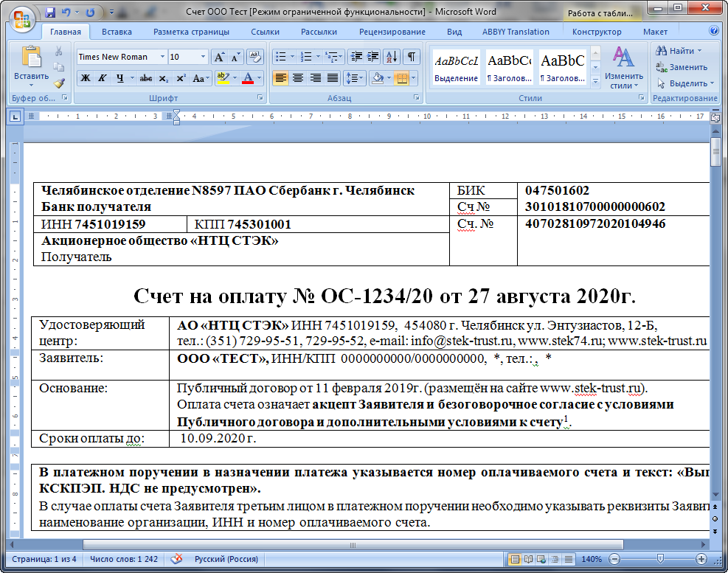
Task: Click the Выделить button
Action: pyautogui.click(x=684, y=83)
